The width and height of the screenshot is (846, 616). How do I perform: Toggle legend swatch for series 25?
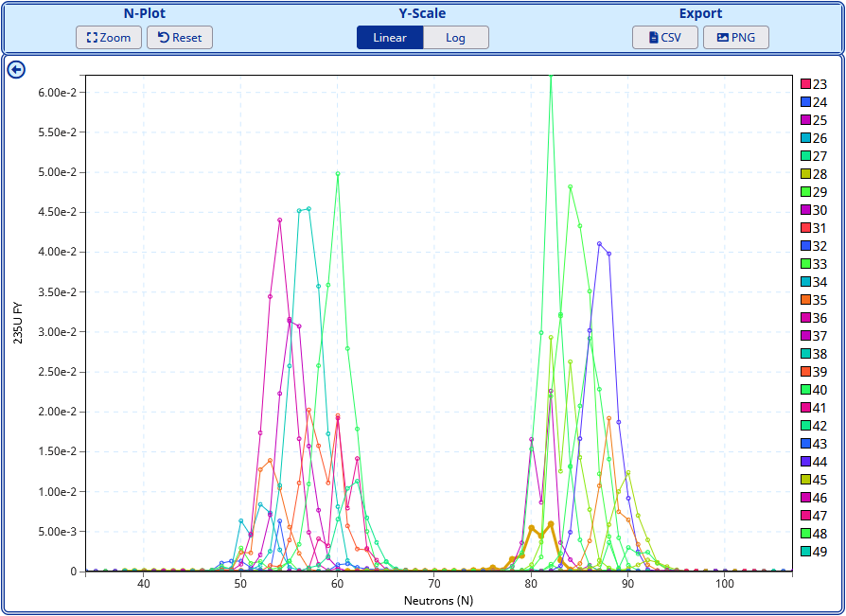click(x=805, y=120)
